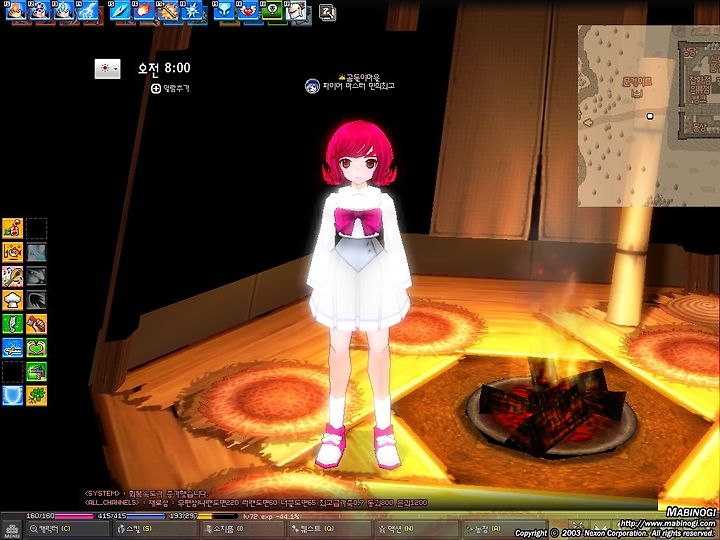Use the winged red heart skill icon
This screenshot has height=540, width=720.
248,11
